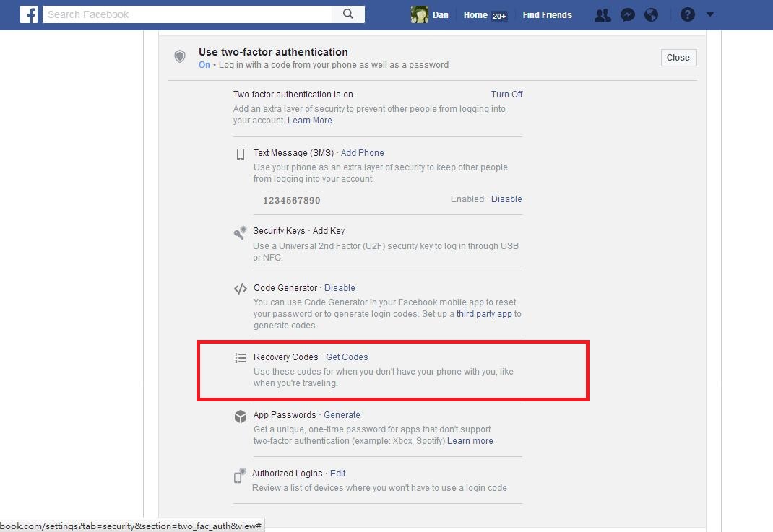Click the Authorized Logins device icon

pos(240,476)
